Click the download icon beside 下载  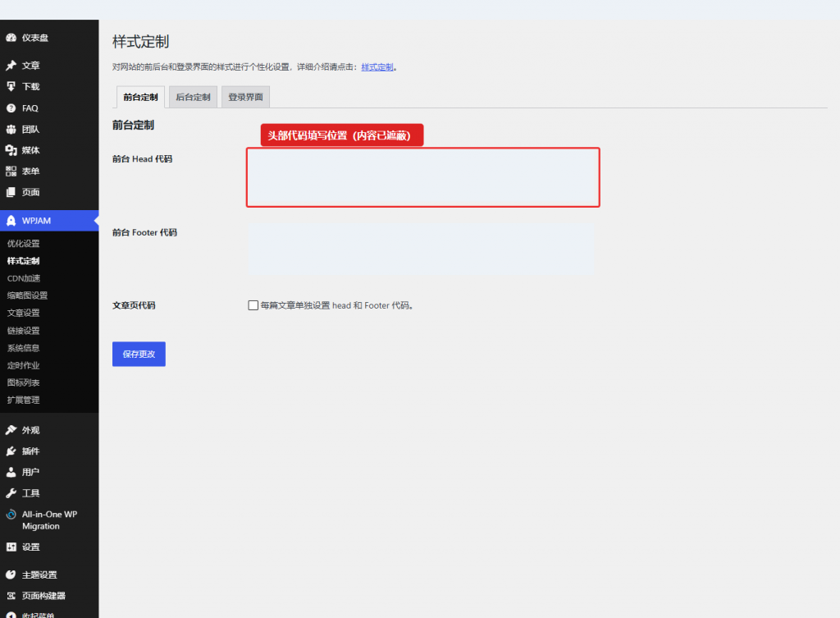tap(11, 86)
